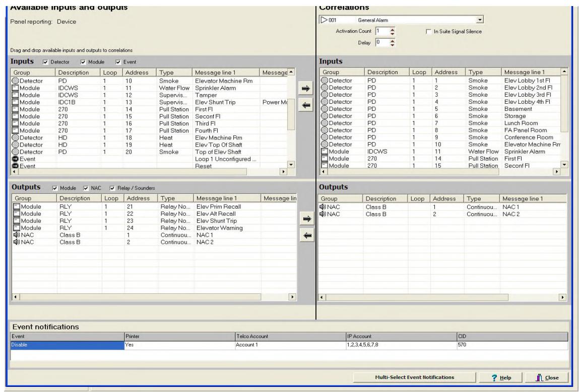Enable In Suite Signal Silence
579x392 pixels.
(x=428, y=32)
